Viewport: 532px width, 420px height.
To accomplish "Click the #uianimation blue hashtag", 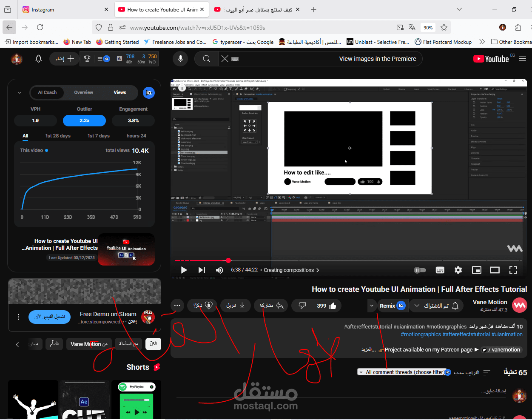I will 507,334.
